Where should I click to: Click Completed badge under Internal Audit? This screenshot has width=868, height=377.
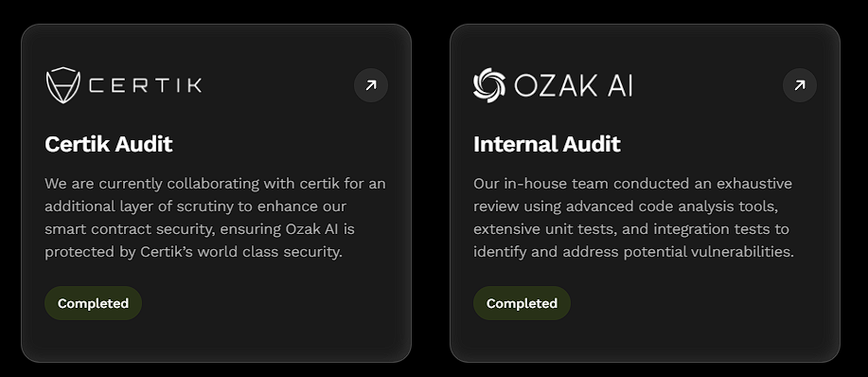(522, 303)
